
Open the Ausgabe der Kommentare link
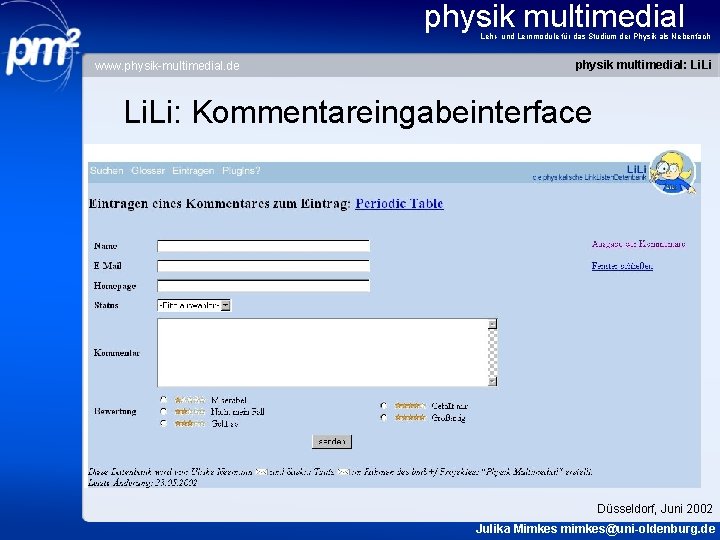(638, 244)
